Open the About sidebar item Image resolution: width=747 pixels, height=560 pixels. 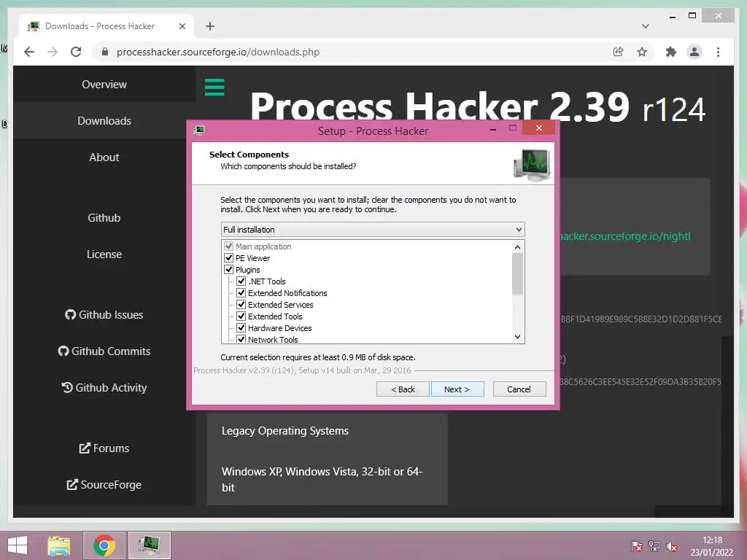pos(104,157)
